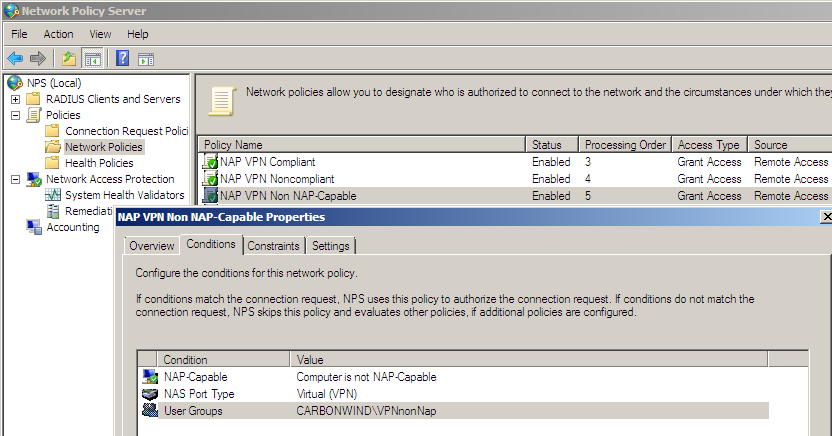The width and height of the screenshot is (832, 436).
Task: Open the Overview tab
Action: coord(152,246)
